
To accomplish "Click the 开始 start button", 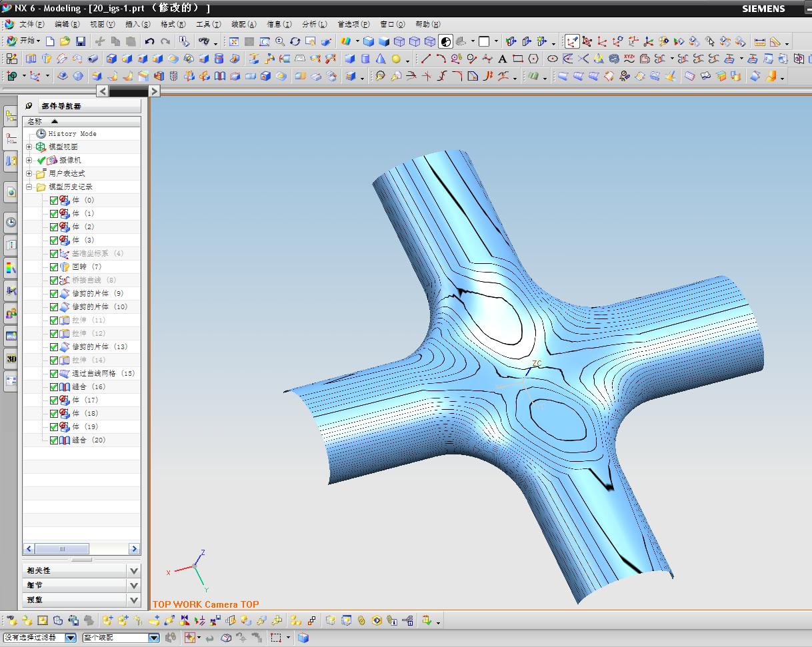I will (x=24, y=41).
